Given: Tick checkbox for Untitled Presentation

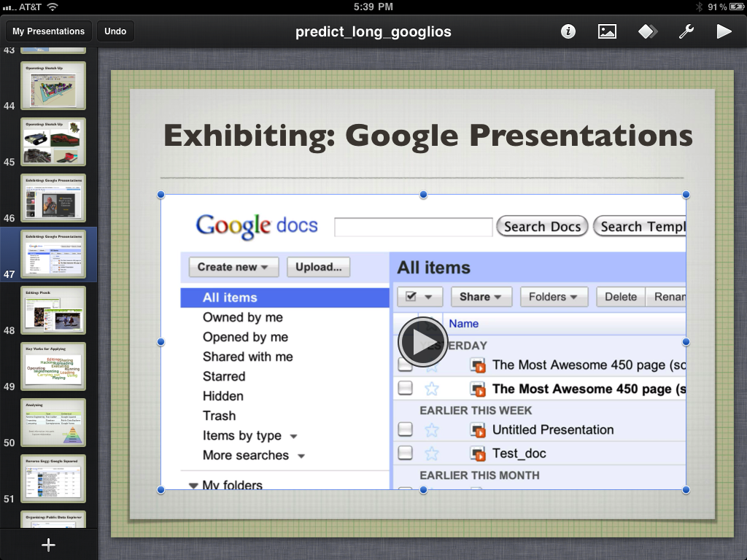Looking at the screenshot, I should click(x=405, y=429).
